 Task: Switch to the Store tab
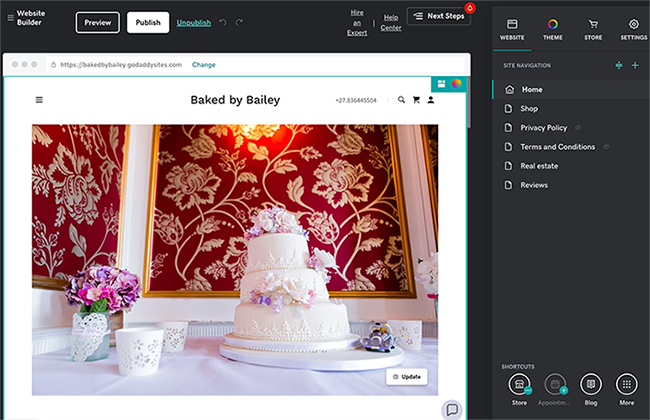(x=593, y=29)
